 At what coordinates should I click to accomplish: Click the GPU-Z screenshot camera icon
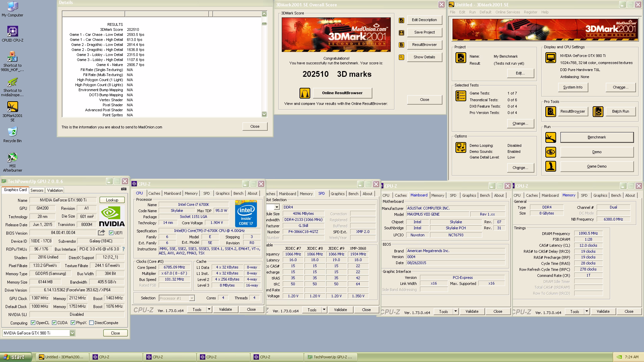tap(124, 189)
